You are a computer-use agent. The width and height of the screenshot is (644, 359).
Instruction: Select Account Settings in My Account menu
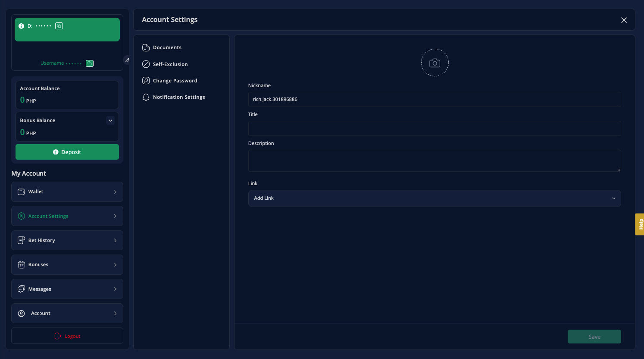(67, 216)
